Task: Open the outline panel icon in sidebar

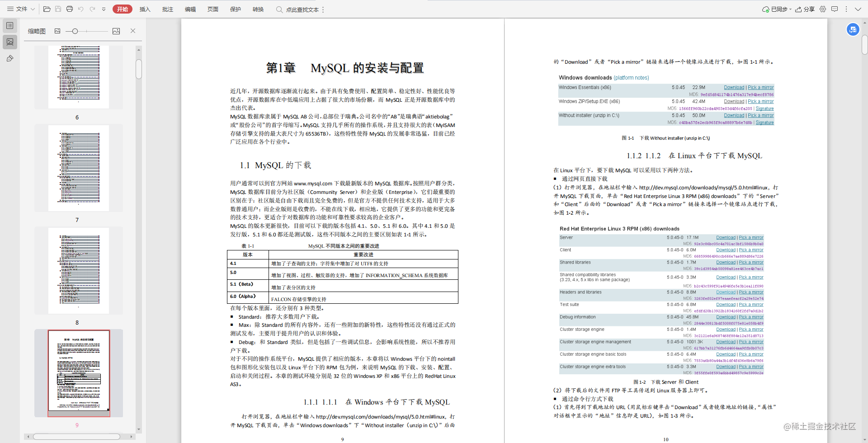Action: click(x=9, y=26)
